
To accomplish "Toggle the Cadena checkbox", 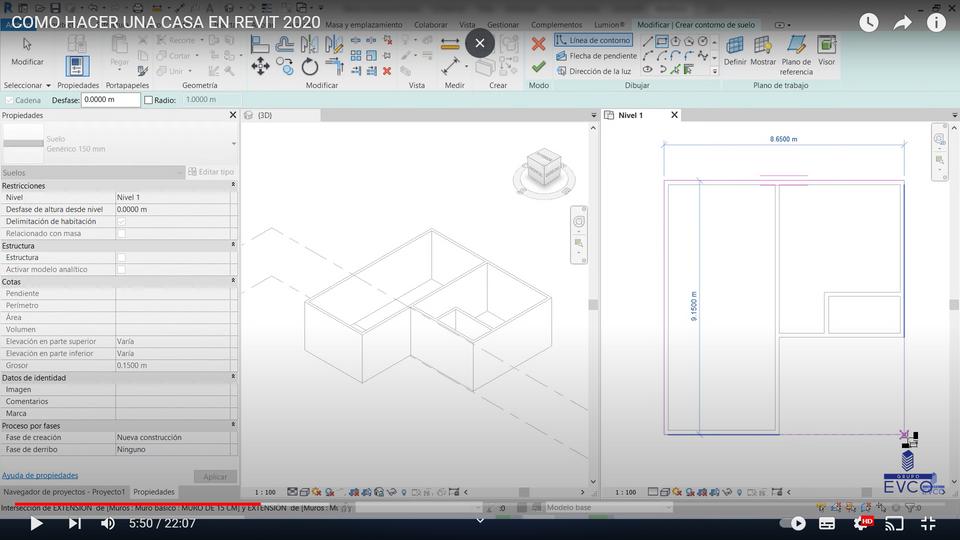I will point(9,100).
